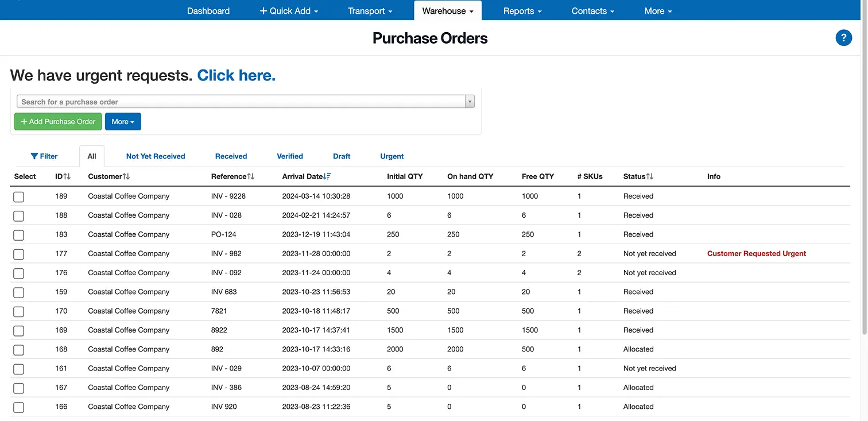The image size is (868, 421).
Task: Sort the Status column
Action: pyautogui.click(x=650, y=176)
